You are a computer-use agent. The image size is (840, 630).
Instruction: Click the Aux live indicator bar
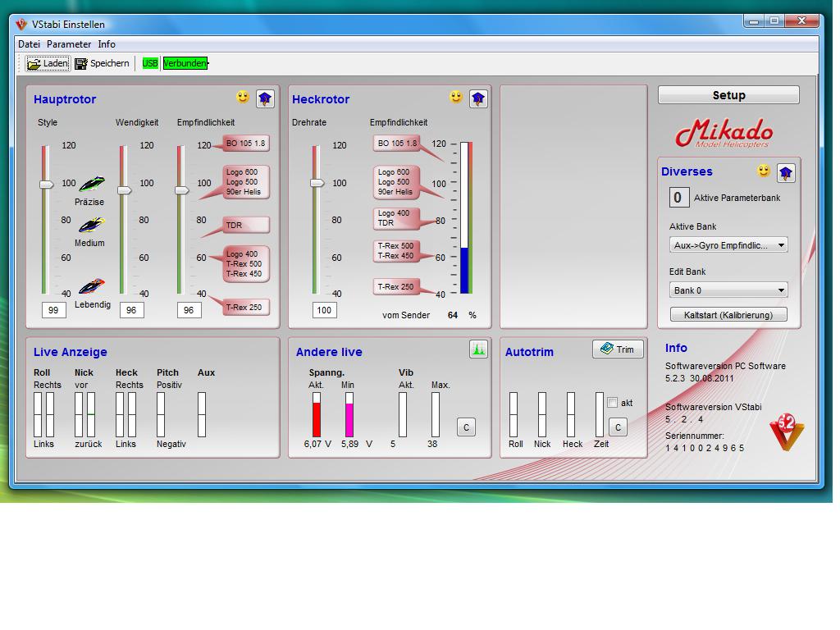pos(202,414)
